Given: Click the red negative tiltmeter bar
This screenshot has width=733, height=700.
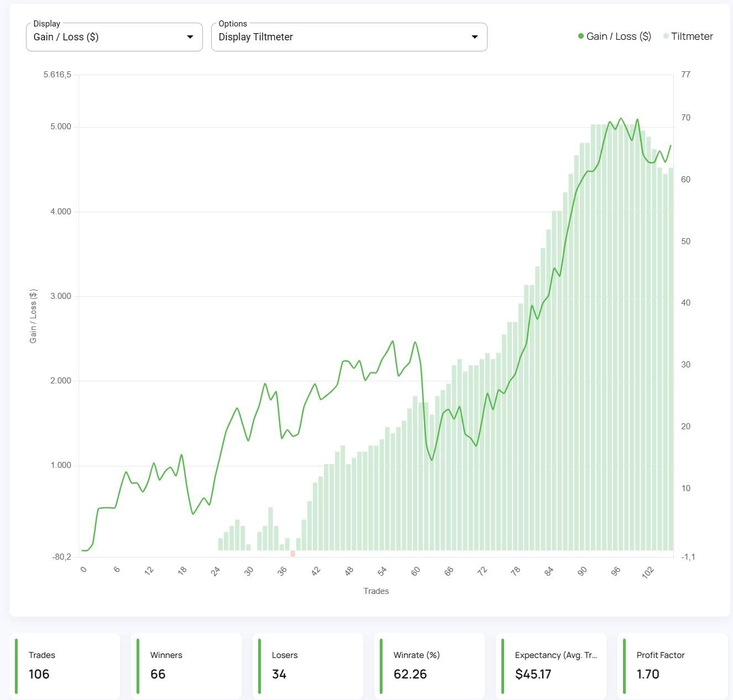Looking at the screenshot, I should click(292, 553).
